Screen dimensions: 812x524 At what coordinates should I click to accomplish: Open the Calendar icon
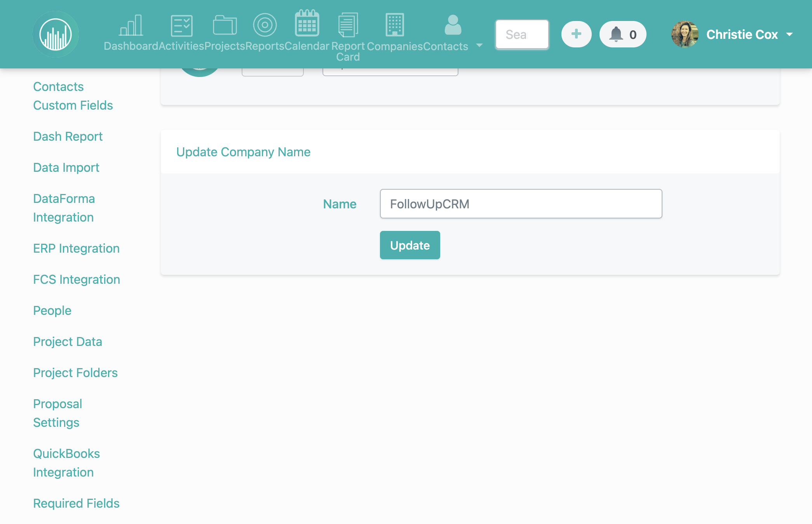pyautogui.click(x=307, y=23)
